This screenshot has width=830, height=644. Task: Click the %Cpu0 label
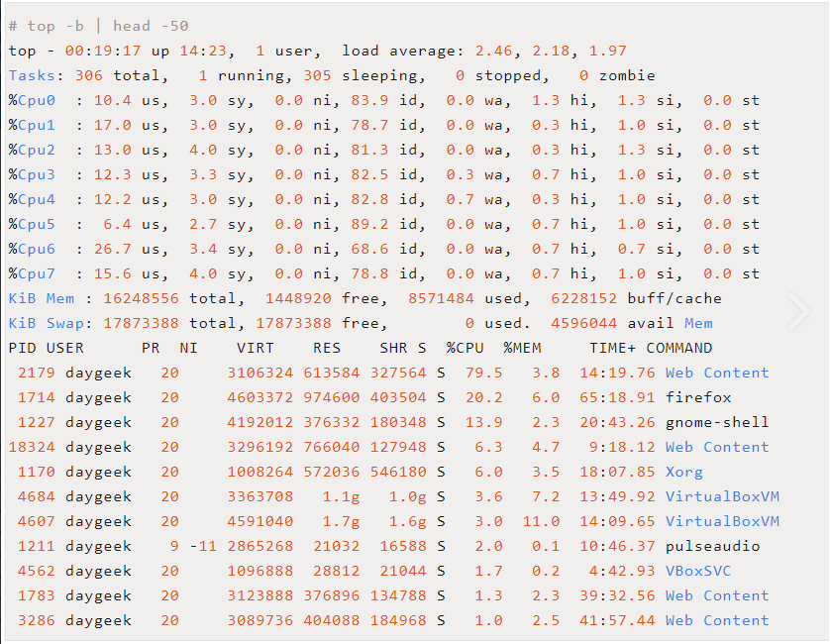(32, 101)
